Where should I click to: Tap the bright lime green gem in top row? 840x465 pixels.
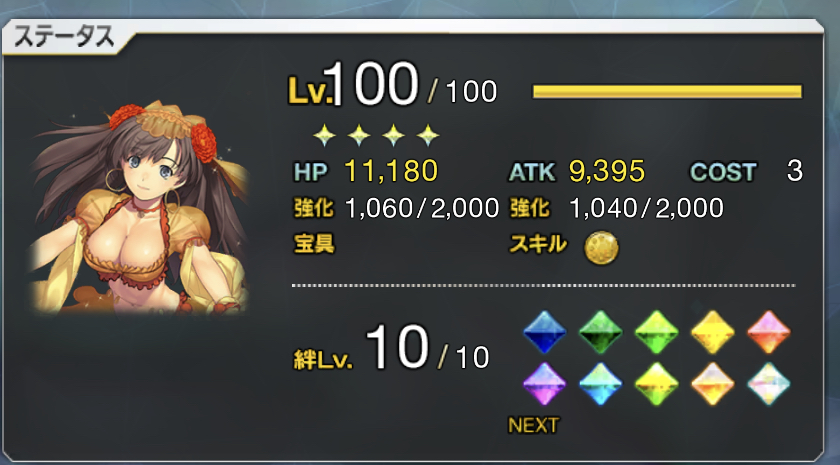click(x=656, y=332)
